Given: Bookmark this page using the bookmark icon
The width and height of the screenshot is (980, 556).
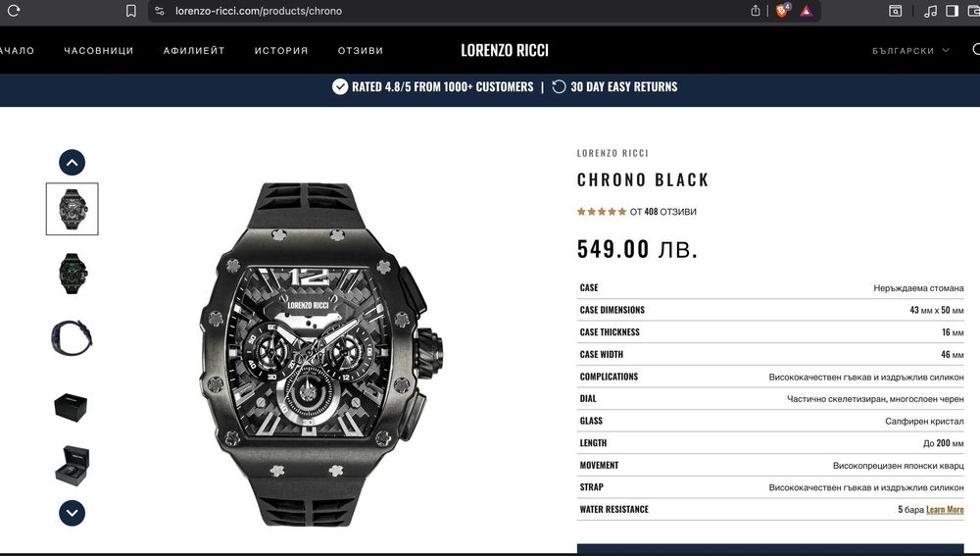Looking at the screenshot, I should (130, 11).
